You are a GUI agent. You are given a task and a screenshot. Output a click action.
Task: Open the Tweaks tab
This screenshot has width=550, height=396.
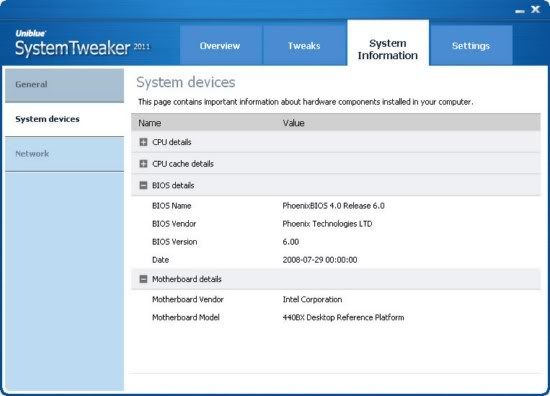coord(304,45)
